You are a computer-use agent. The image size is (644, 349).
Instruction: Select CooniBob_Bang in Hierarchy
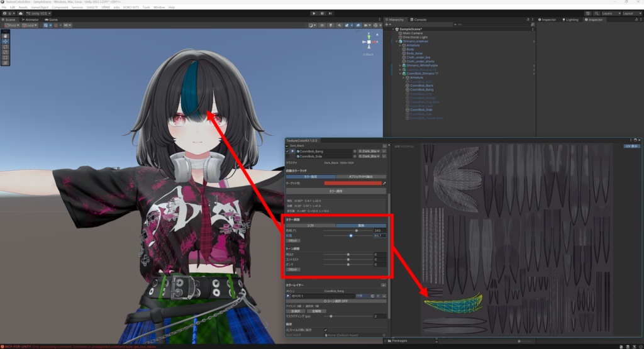coord(421,89)
